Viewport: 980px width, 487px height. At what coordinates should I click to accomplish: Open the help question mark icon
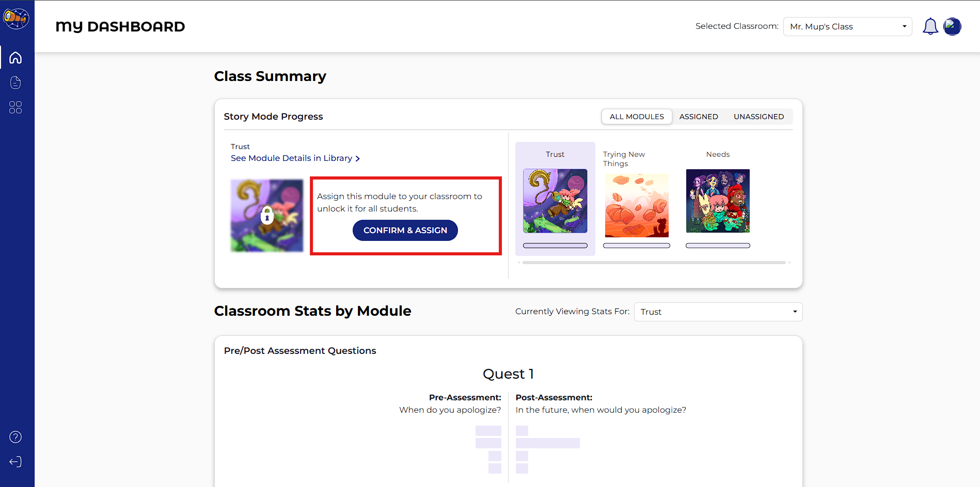click(15, 437)
